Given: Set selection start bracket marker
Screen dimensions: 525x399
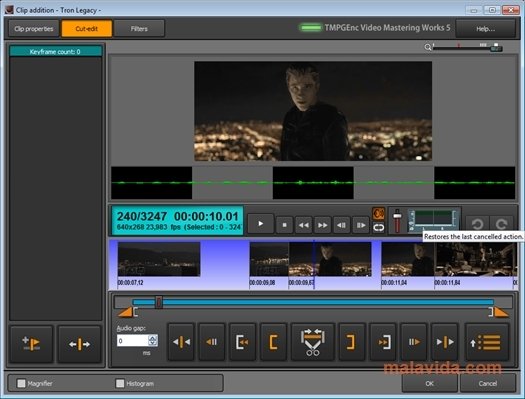Looking at the screenshot, I should (274, 342).
